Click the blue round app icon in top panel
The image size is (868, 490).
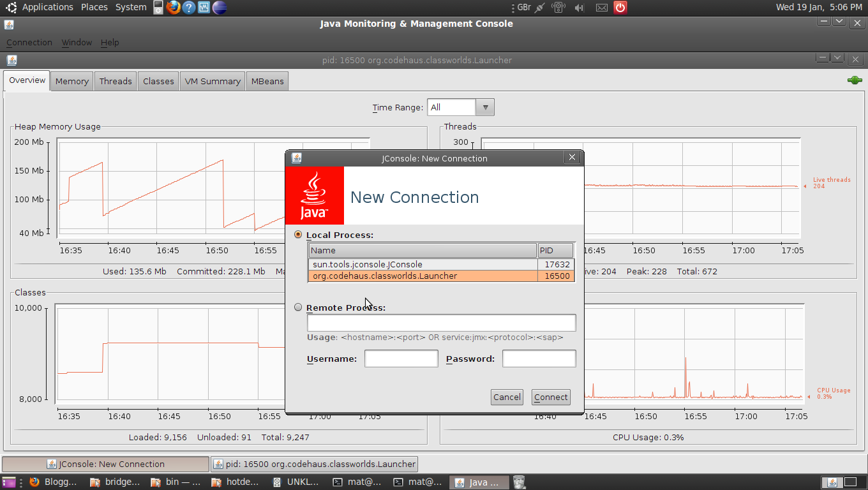[219, 8]
